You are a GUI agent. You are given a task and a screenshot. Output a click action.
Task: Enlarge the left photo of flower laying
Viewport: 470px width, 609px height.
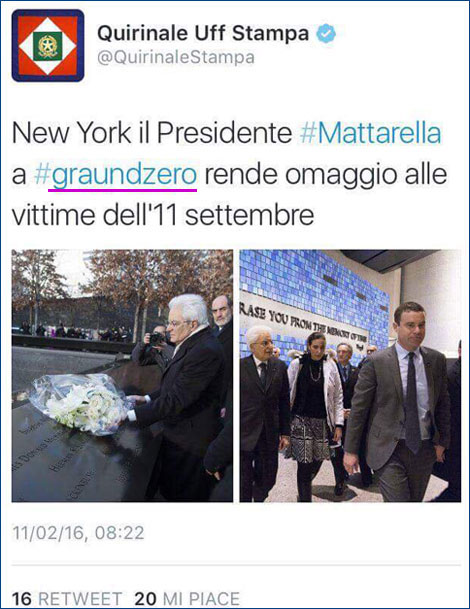122,376
